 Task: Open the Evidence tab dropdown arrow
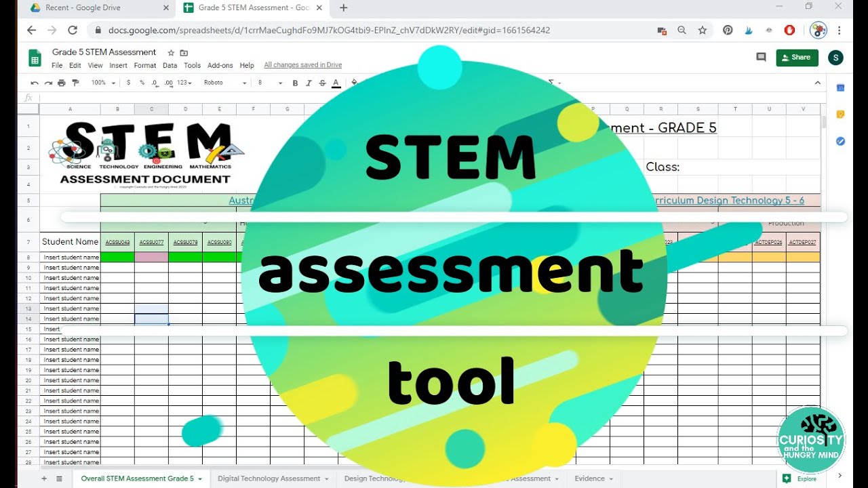(x=611, y=479)
